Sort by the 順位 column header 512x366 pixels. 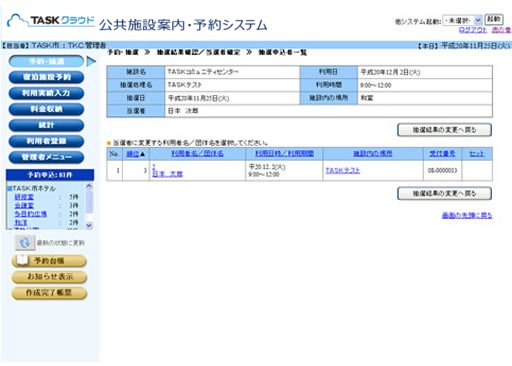133,154
